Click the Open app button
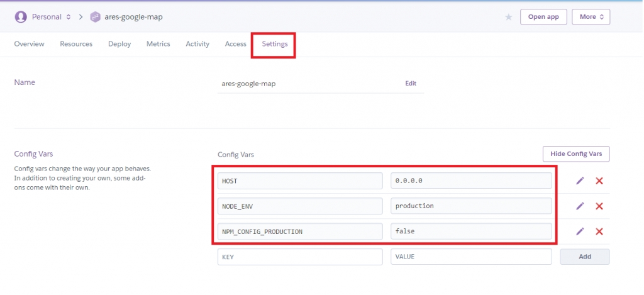Screen dimensions: 644x295 [x=543, y=17]
